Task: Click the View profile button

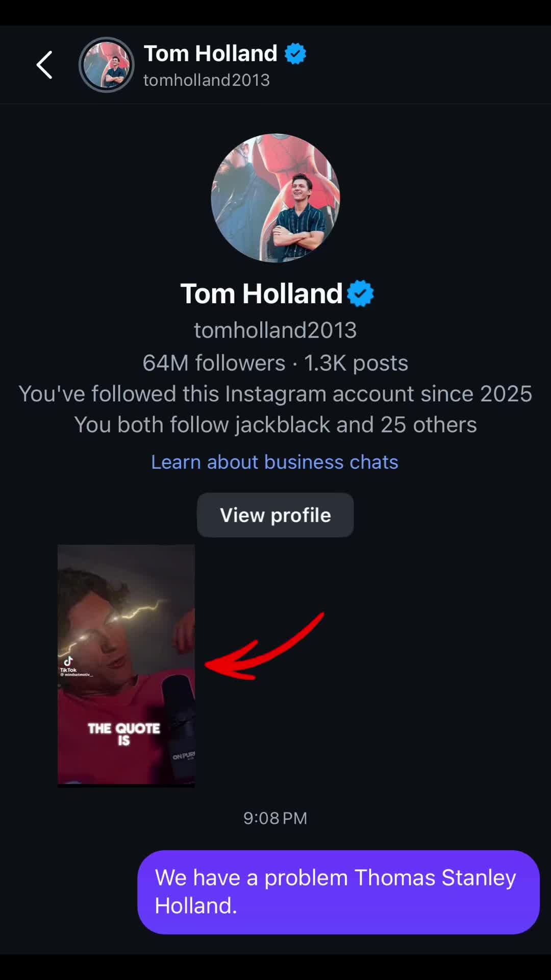Action: pos(275,515)
